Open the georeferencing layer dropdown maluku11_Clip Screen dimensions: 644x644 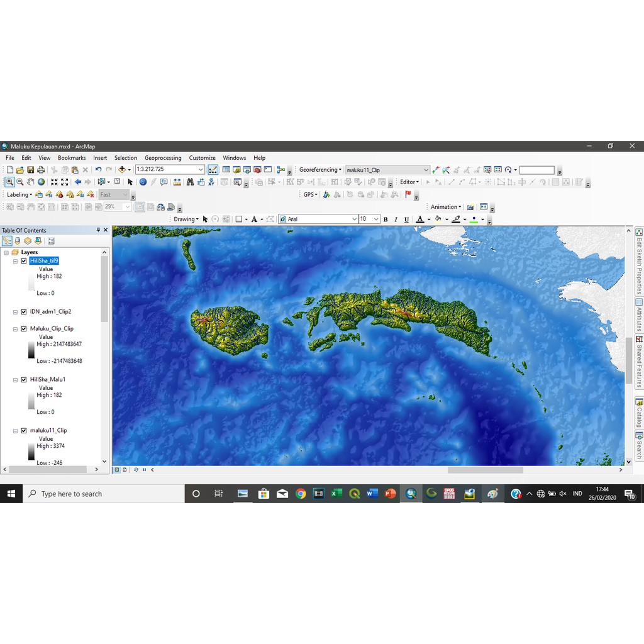[425, 170]
